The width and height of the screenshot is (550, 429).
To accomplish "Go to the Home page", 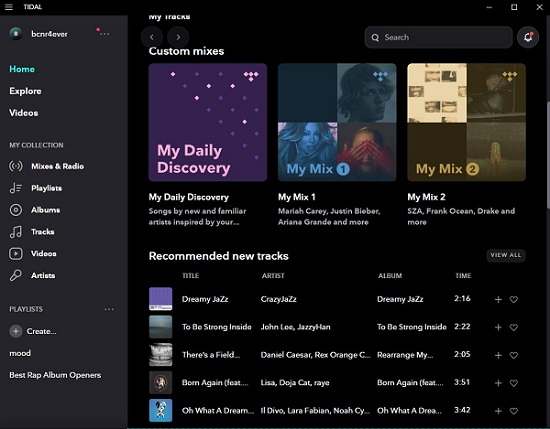I will 22,69.
